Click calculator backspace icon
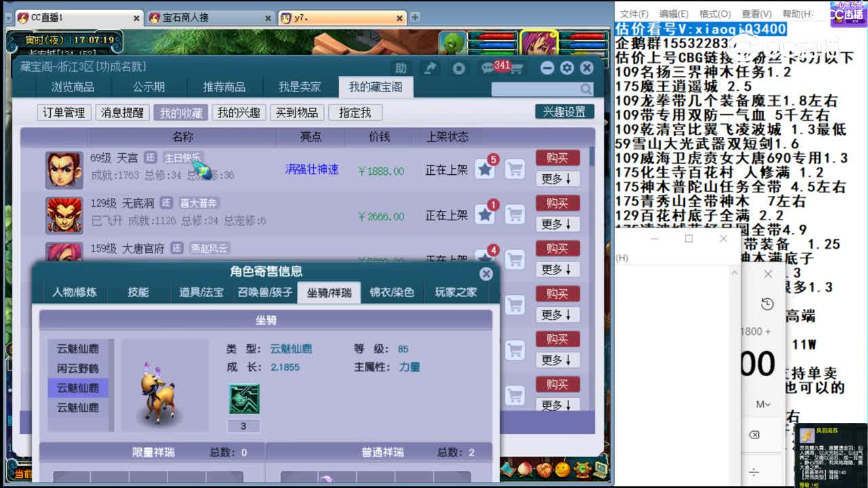The height and width of the screenshot is (488, 868). point(754,434)
